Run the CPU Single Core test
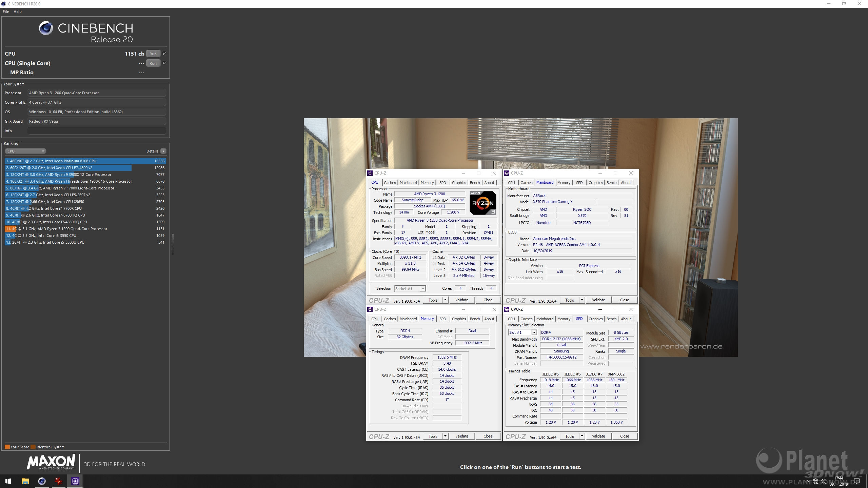Image resolution: width=868 pixels, height=488 pixels. coord(153,63)
